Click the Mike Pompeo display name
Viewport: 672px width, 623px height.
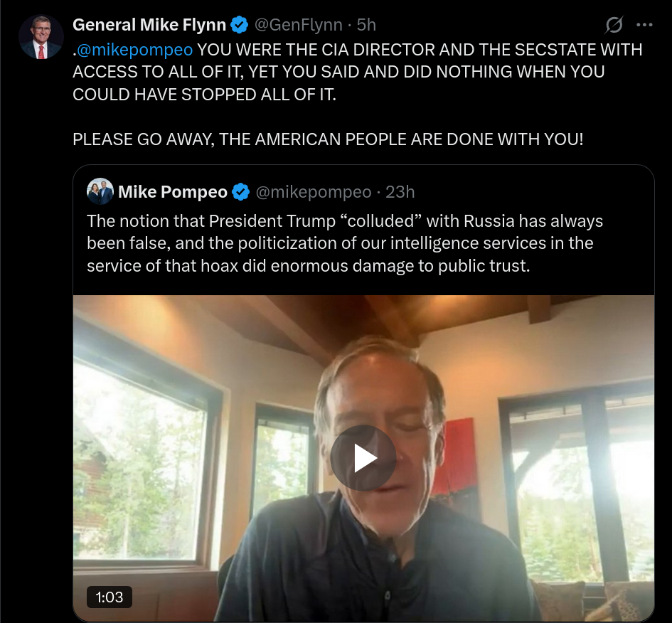173,192
